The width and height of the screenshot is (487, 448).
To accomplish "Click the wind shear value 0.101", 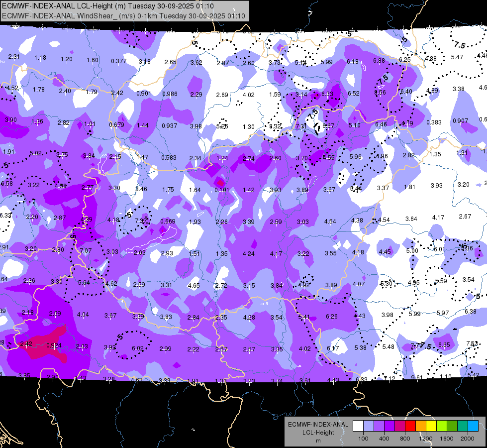I will (222, 190).
